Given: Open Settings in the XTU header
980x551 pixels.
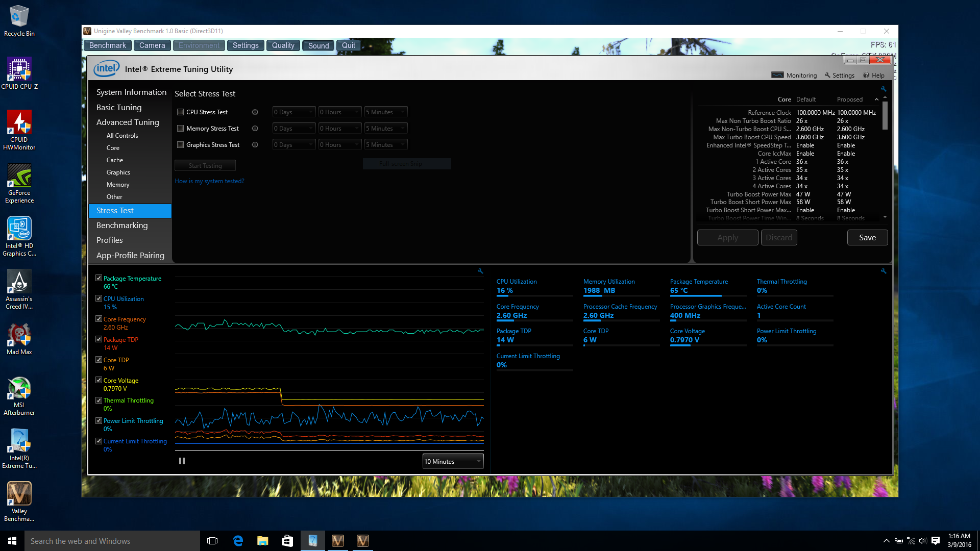Looking at the screenshot, I should 839,76.
